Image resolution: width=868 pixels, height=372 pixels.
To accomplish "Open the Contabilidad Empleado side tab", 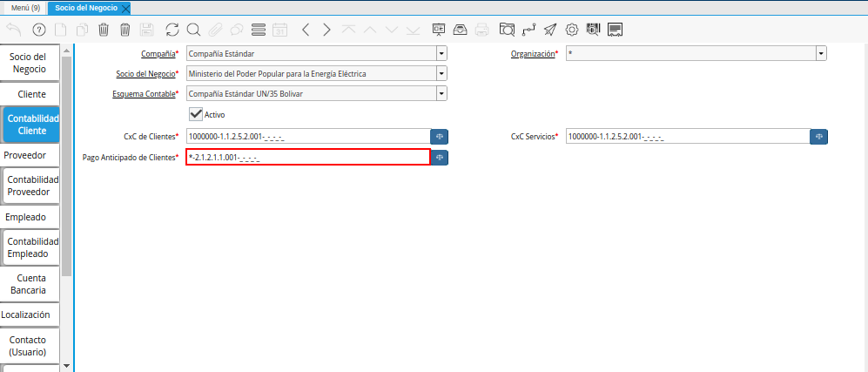I will pyautogui.click(x=32, y=248).
